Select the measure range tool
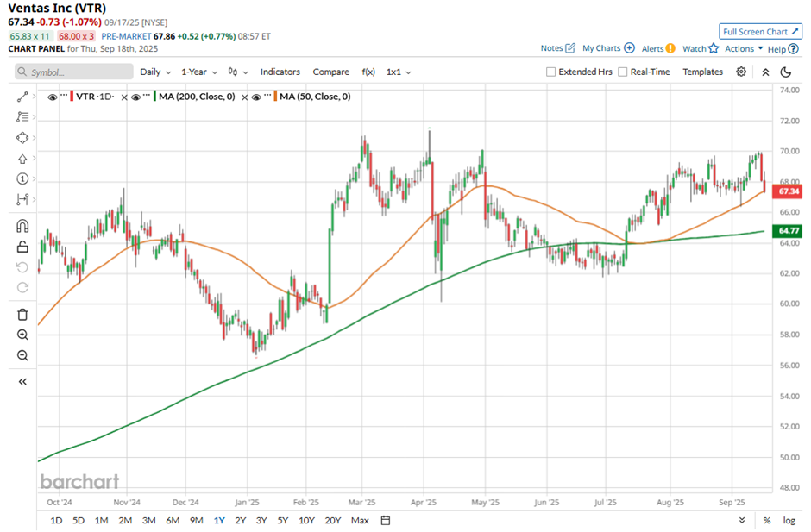 pos(22,199)
